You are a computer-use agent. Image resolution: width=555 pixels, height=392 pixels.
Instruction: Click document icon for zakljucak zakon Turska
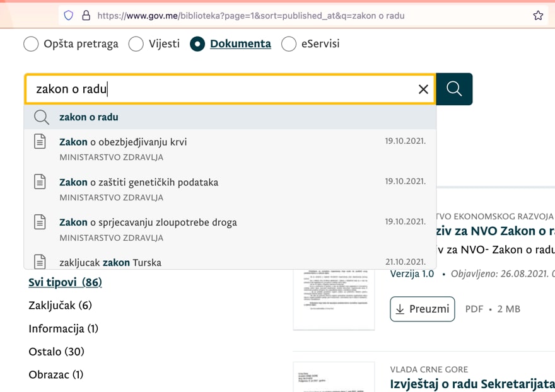click(x=40, y=262)
